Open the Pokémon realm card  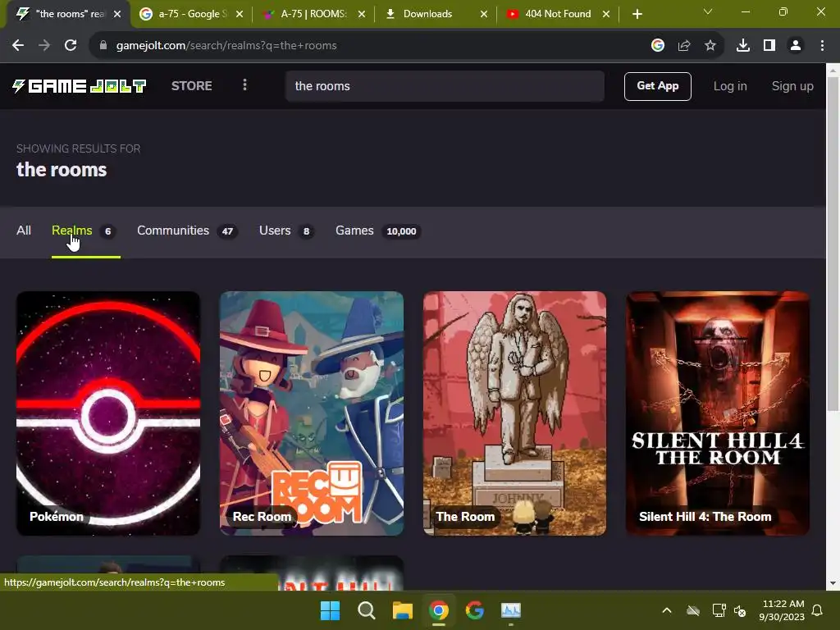(108, 413)
